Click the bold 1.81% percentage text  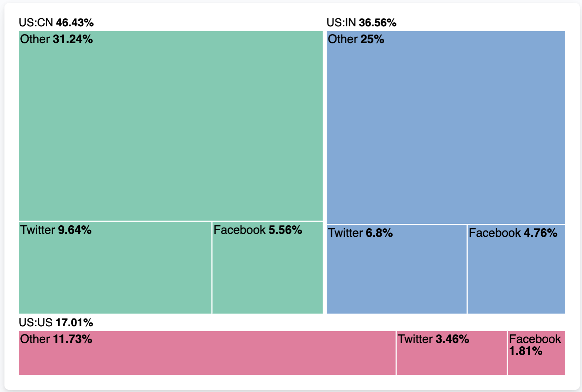coord(526,351)
